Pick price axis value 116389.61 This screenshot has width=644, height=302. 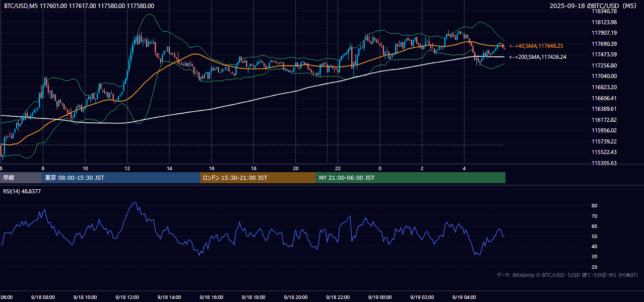coord(604,109)
